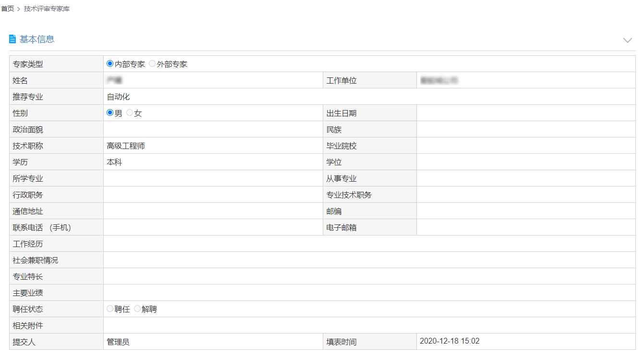Click the 自动化 recommended specialty value
This screenshot has width=644, height=359.
(x=118, y=97)
